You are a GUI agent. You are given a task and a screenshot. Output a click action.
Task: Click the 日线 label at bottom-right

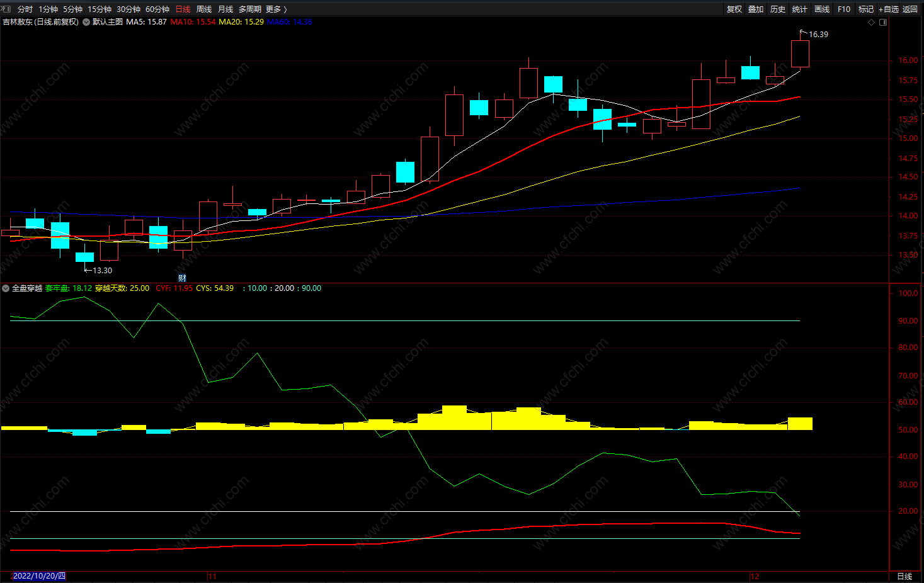click(x=904, y=577)
